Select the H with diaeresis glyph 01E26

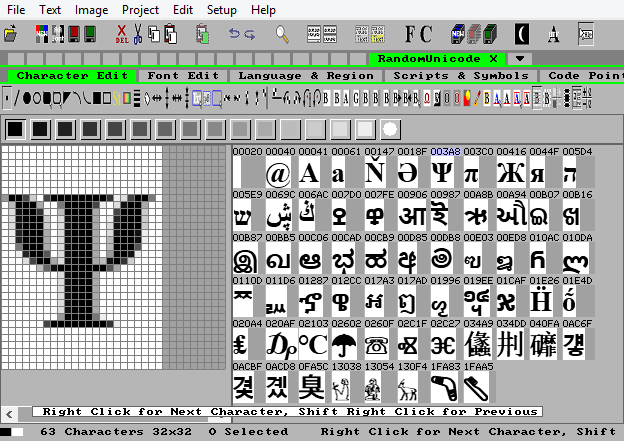541,302
